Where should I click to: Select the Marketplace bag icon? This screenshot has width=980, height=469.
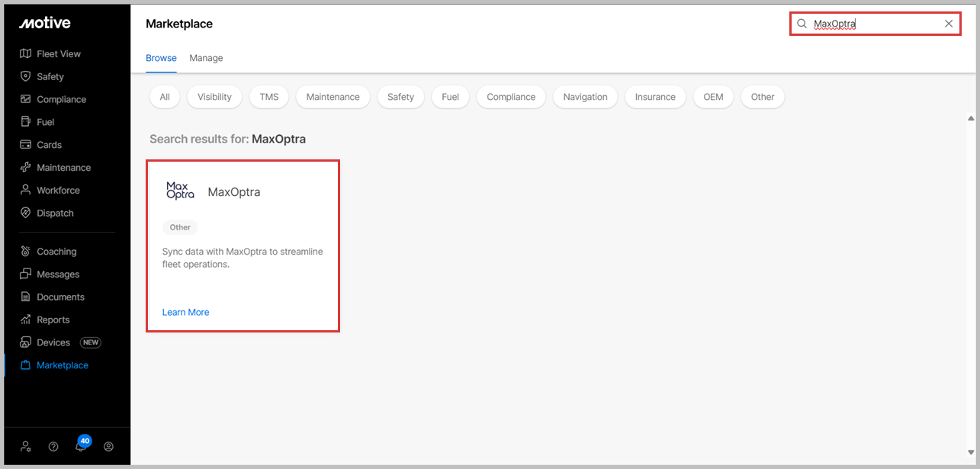[25, 365]
